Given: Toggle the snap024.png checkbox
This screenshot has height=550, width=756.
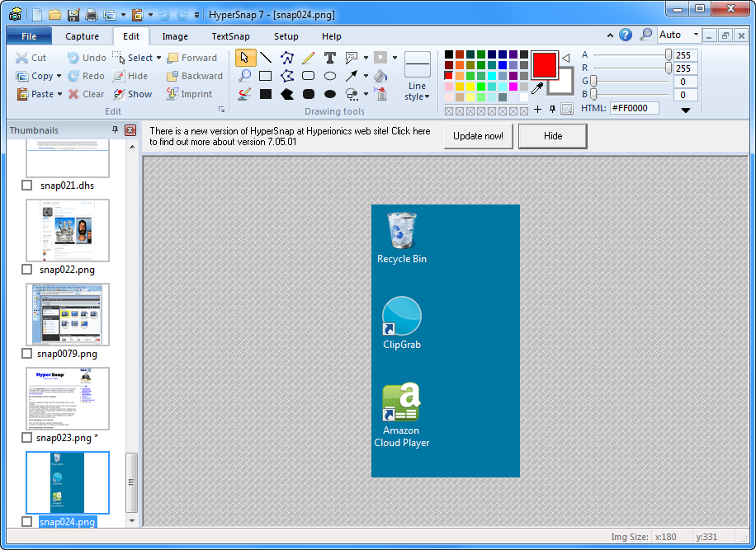Looking at the screenshot, I should (27, 522).
